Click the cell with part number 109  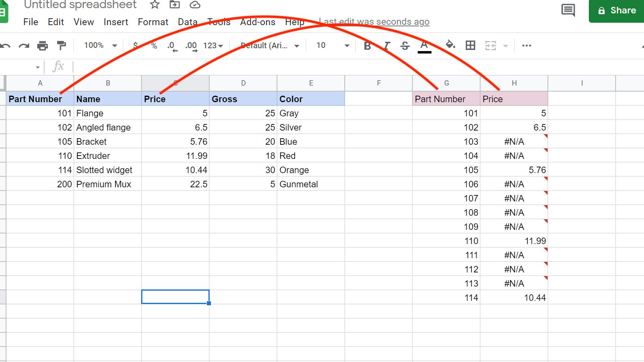point(447,227)
